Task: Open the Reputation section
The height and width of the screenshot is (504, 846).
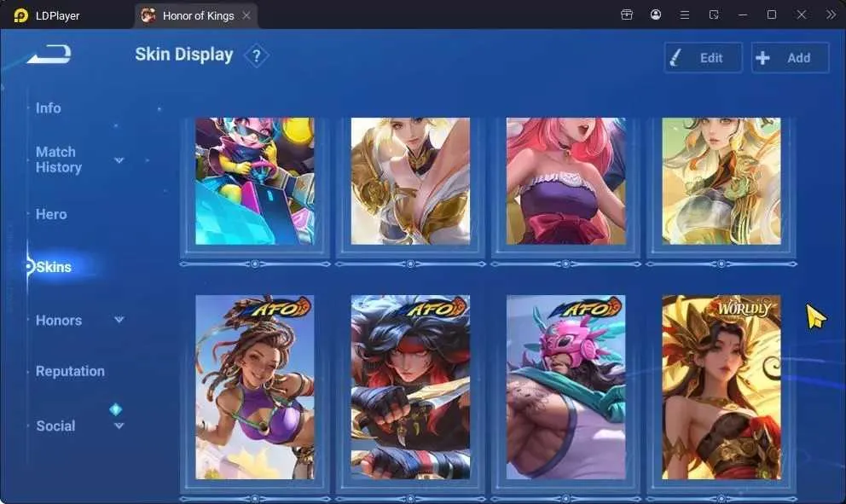Action: tap(70, 371)
